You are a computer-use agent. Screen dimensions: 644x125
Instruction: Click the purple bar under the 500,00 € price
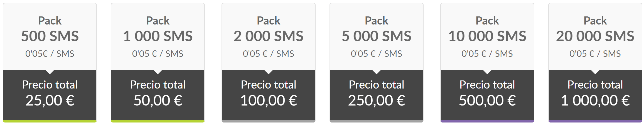click(487, 121)
